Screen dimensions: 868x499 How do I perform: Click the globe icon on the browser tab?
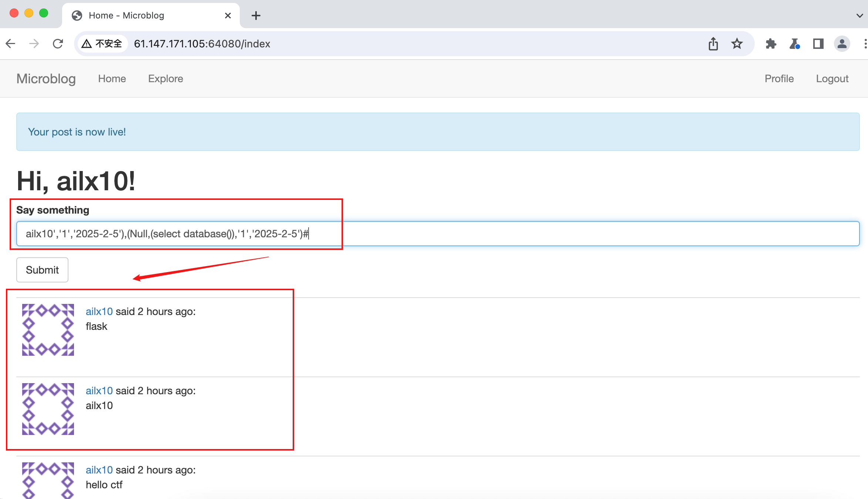77,15
